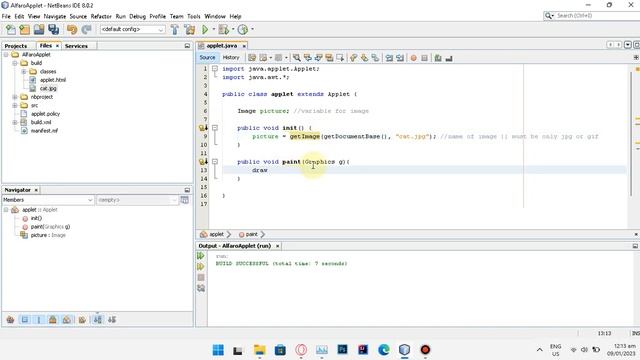
Task: Open the File menu
Action: pos(6,16)
